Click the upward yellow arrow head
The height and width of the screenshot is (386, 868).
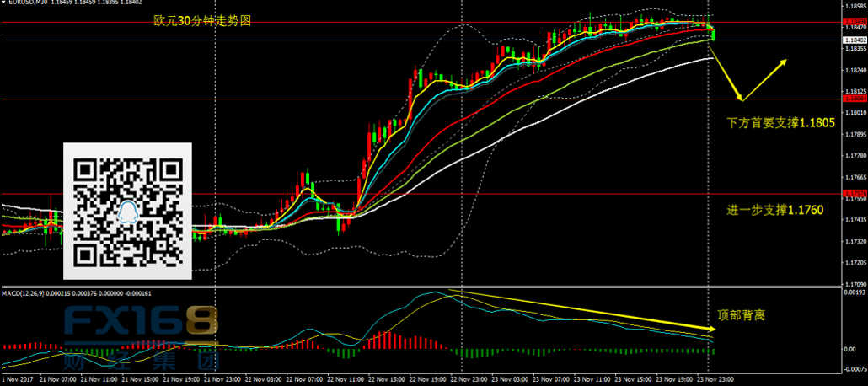coord(785,62)
